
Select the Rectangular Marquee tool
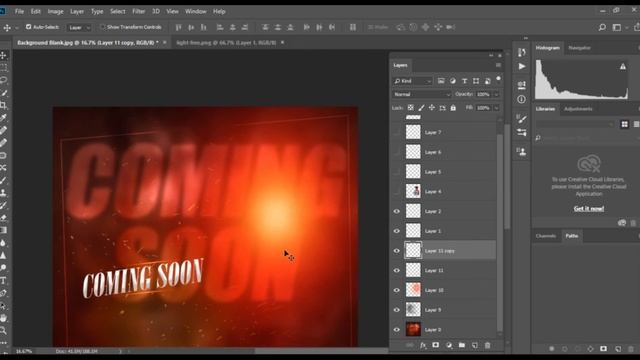click(x=3, y=67)
